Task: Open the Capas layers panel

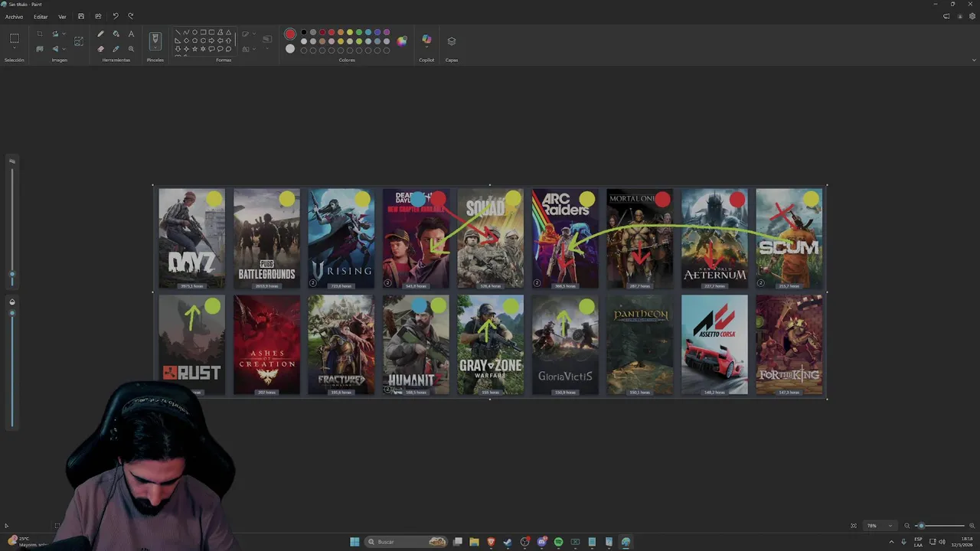Action: [x=452, y=41]
